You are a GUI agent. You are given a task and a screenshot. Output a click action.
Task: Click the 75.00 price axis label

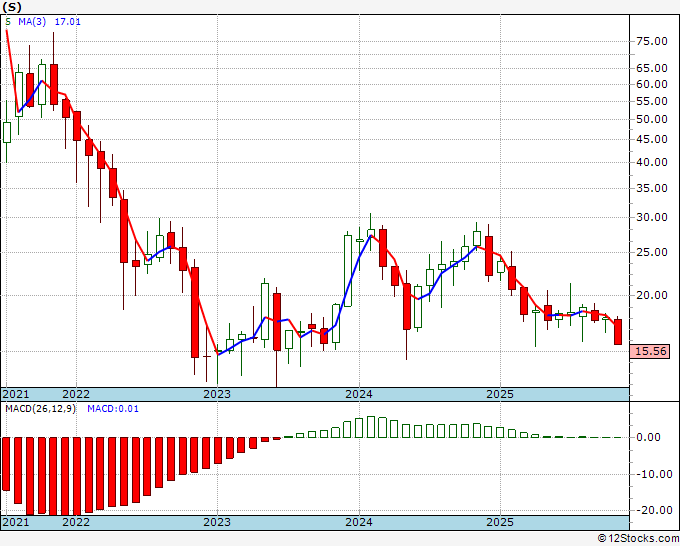click(651, 42)
